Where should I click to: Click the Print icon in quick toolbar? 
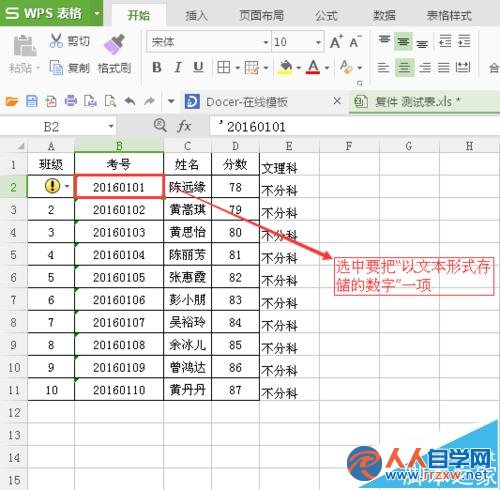coord(70,101)
